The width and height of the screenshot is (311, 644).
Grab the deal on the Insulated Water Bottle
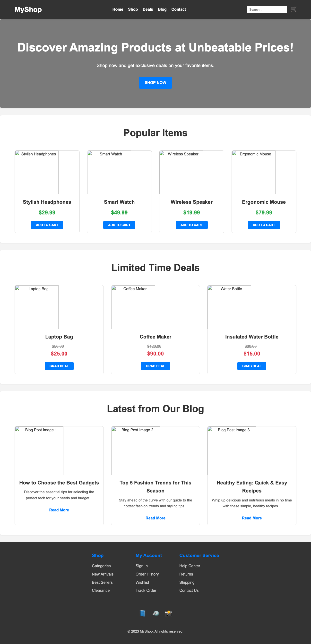[x=252, y=366]
